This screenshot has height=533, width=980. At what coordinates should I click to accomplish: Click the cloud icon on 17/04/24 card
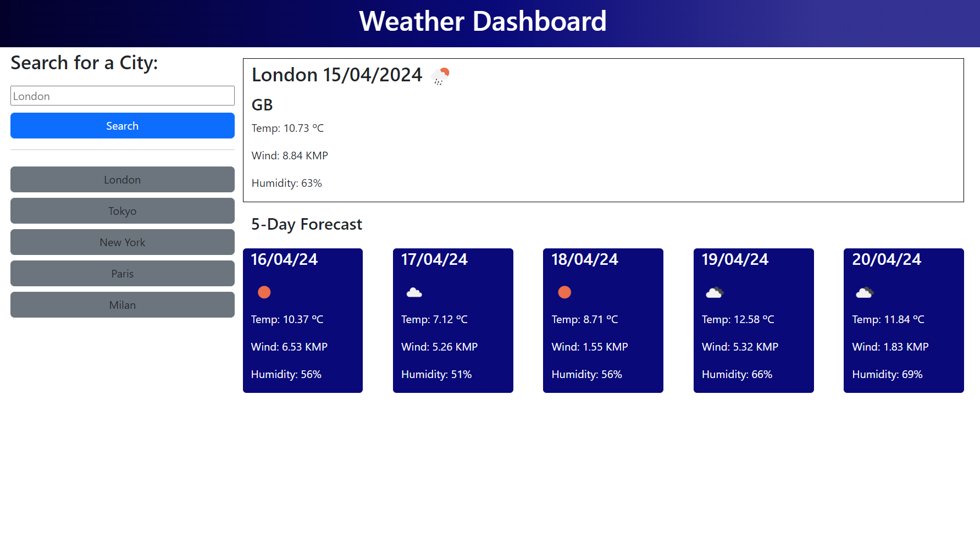pyautogui.click(x=414, y=292)
